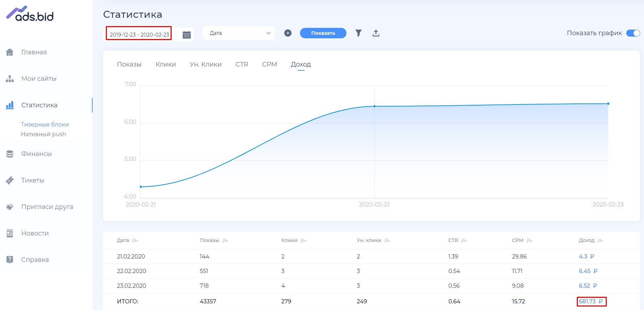Click the CTR value 1.39
644x310 pixels.
pyautogui.click(x=453, y=256)
